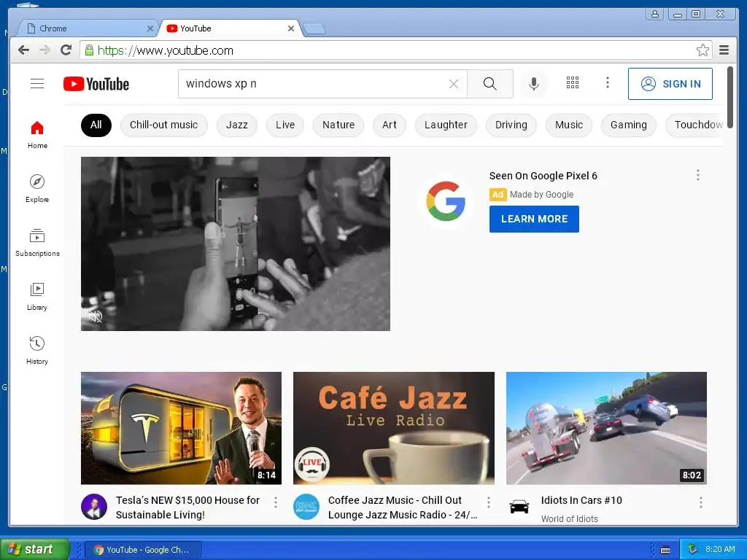Bookmark the page with the star icon
Screen dimensions: 747x560
[x=703, y=50]
